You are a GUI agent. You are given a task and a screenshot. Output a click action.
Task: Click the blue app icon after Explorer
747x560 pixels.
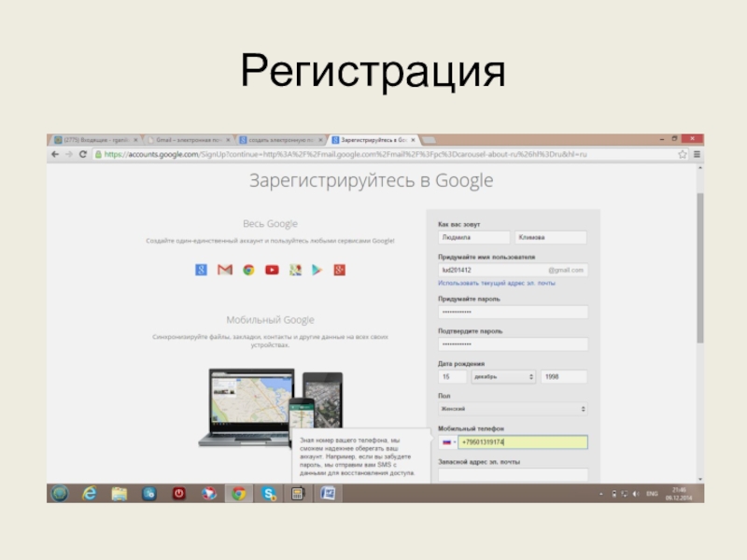coord(149,494)
